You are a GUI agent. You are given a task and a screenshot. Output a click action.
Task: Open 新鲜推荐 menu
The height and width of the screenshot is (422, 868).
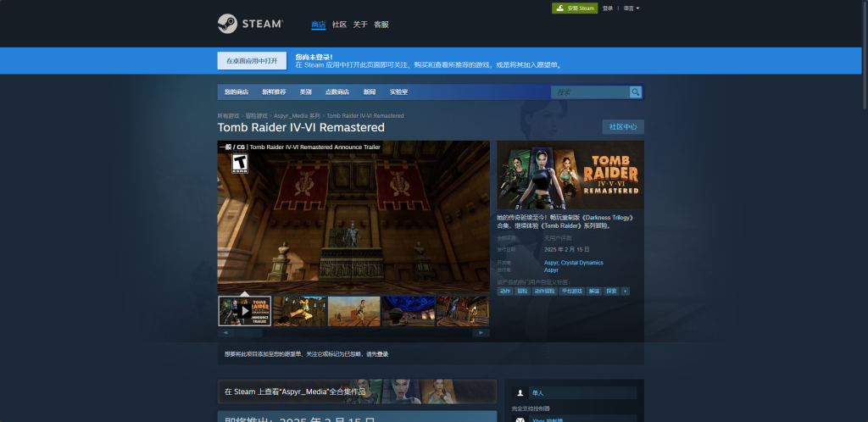(274, 92)
